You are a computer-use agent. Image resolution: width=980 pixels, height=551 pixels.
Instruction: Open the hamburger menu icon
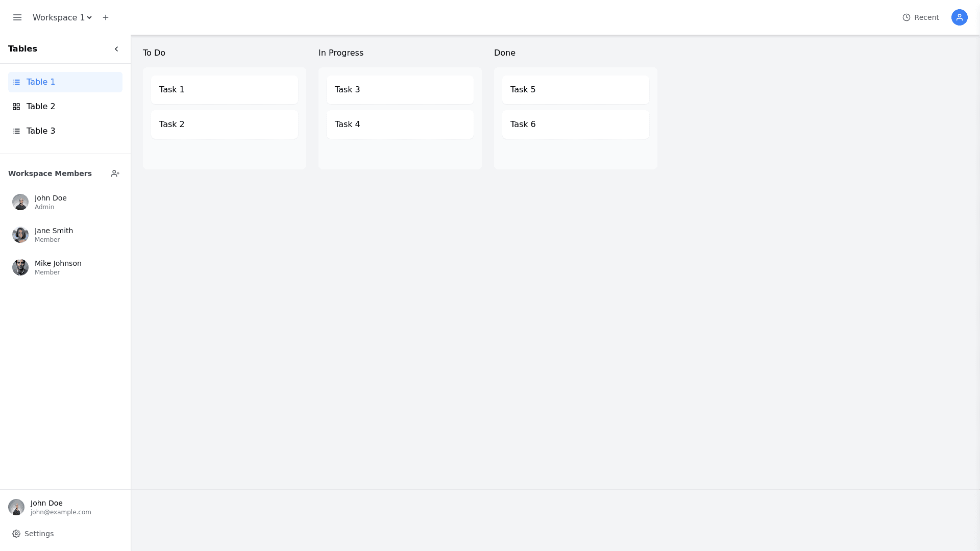point(17,17)
